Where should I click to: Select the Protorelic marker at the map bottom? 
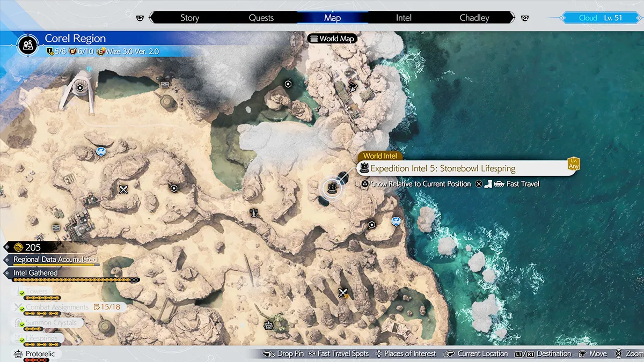click(x=268, y=325)
